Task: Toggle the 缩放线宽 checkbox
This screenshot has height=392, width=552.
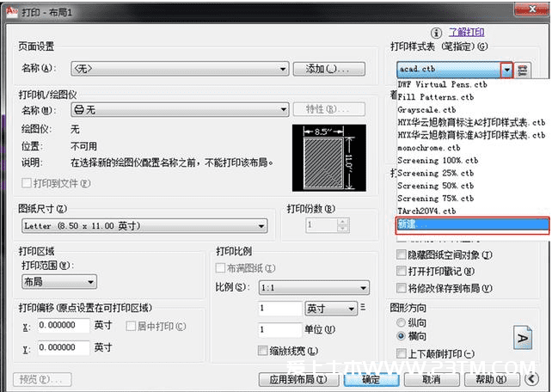Action: 262,351
